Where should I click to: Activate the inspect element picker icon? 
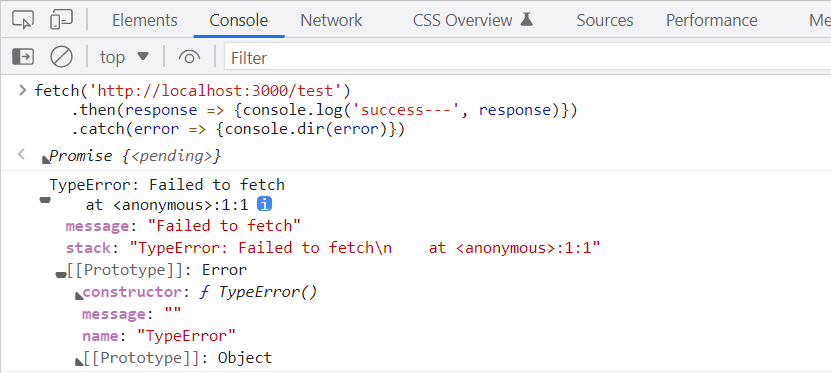coord(23,20)
